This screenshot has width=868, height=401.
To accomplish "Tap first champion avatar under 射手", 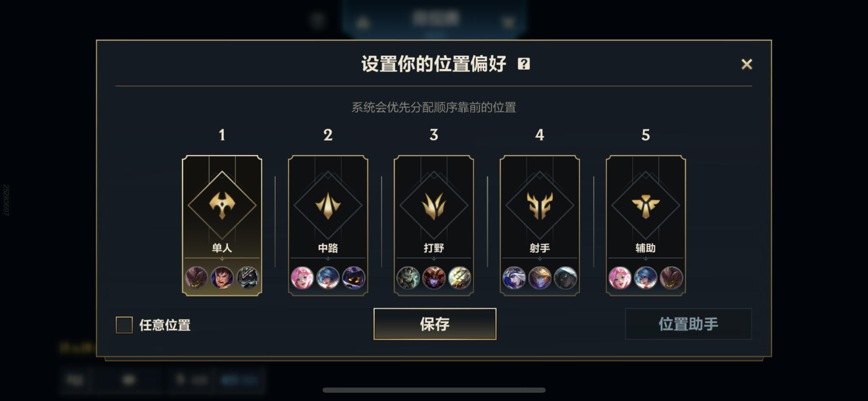I will coord(514,278).
